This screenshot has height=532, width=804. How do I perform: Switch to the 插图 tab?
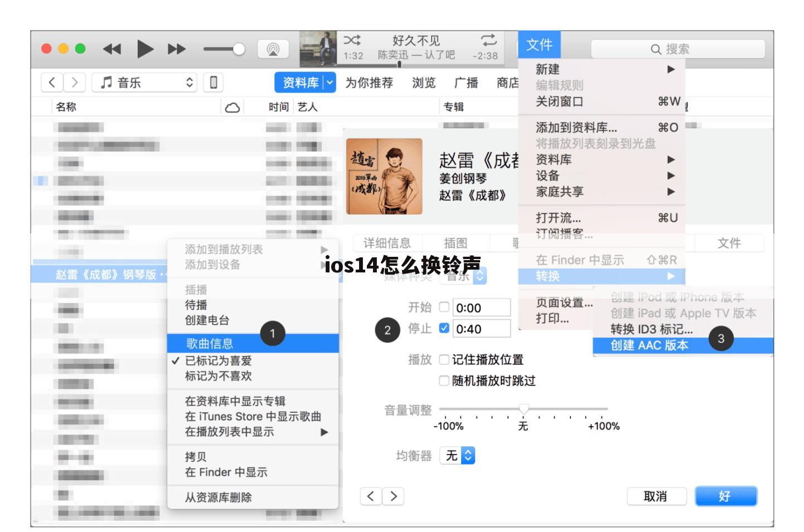coord(456,243)
